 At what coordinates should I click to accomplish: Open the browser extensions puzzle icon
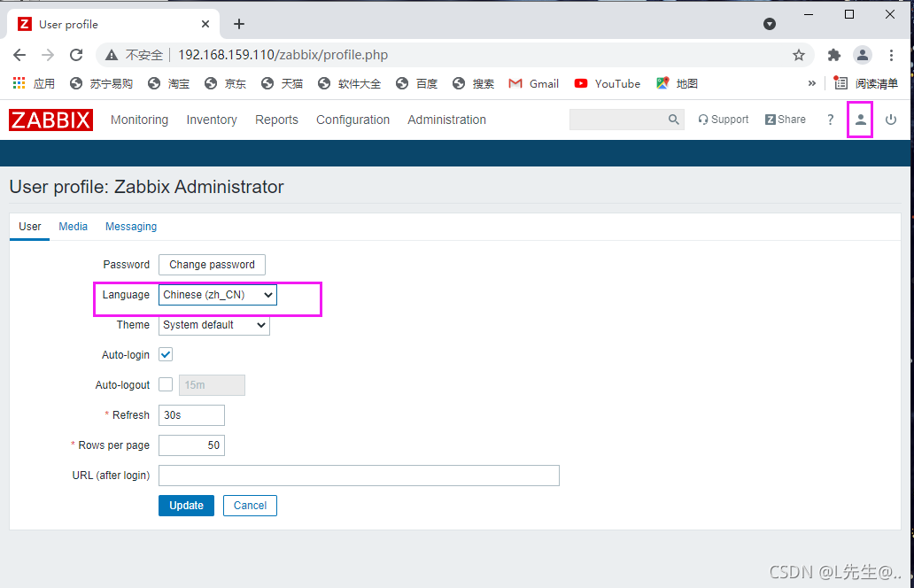pyautogui.click(x=834, y=55)
